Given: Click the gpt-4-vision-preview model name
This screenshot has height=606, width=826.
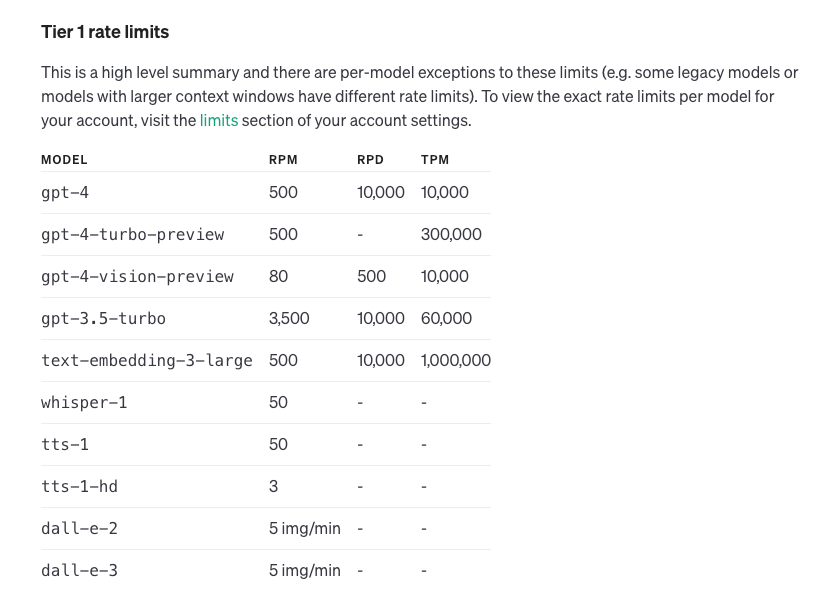Looking at the screenshot, I should pyautogui.click(x=137, y=276).
